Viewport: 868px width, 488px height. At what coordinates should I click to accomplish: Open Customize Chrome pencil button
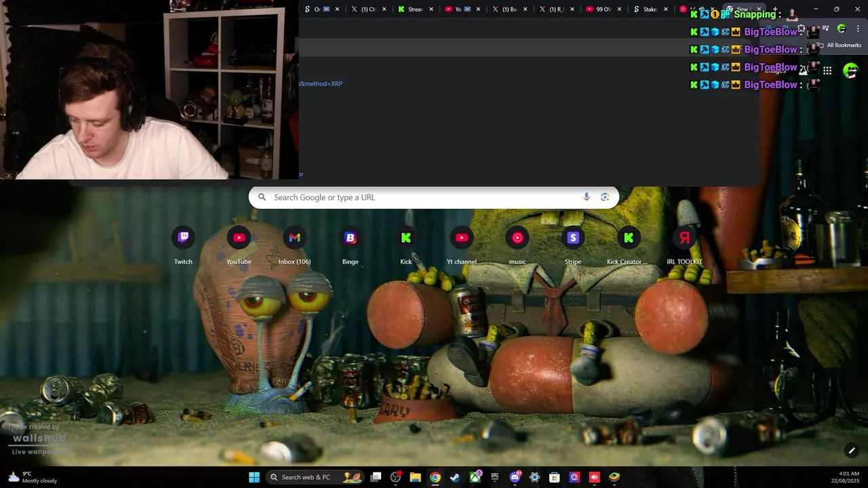pyautogui.click(x=852, y=450)
